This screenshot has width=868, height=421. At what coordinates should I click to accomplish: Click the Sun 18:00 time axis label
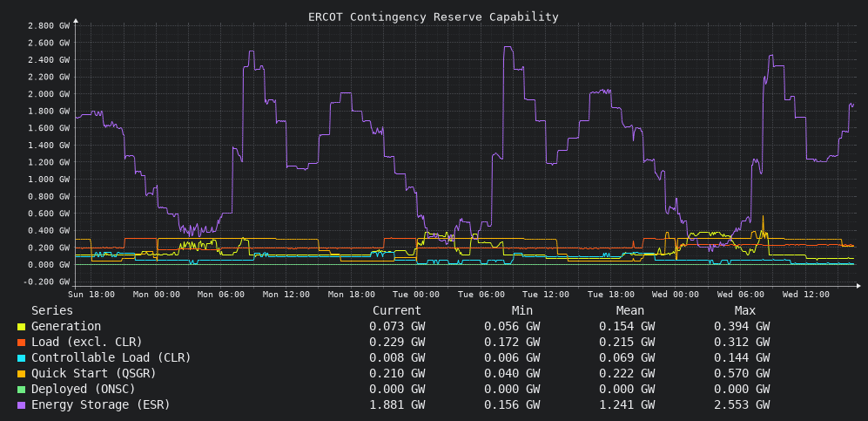point(91,295)
